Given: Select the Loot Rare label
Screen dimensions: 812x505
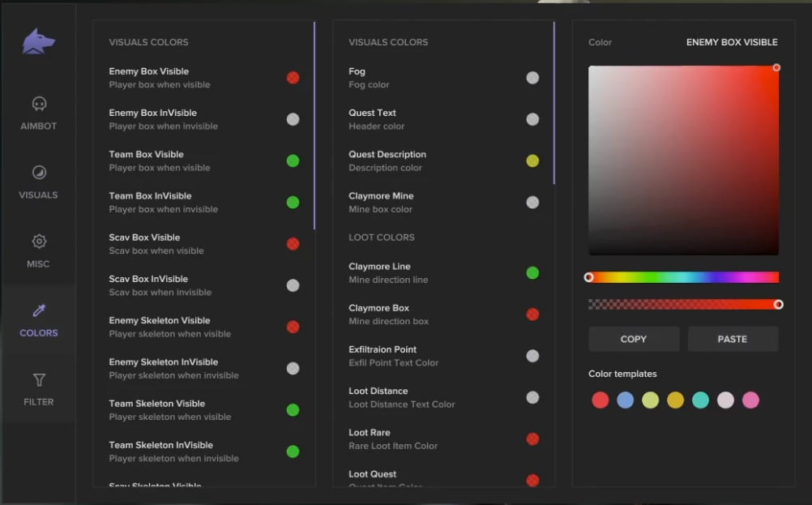Looking at the screenshot, I should pos(370,432).
